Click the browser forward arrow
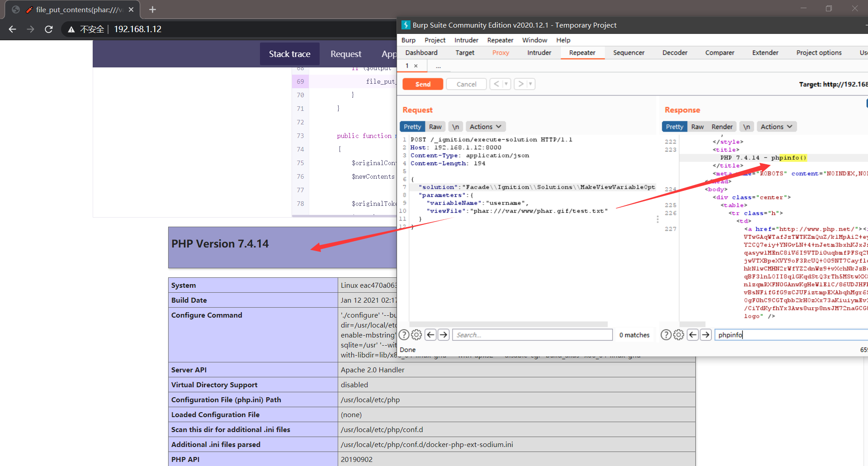 (x=30, y=29)
